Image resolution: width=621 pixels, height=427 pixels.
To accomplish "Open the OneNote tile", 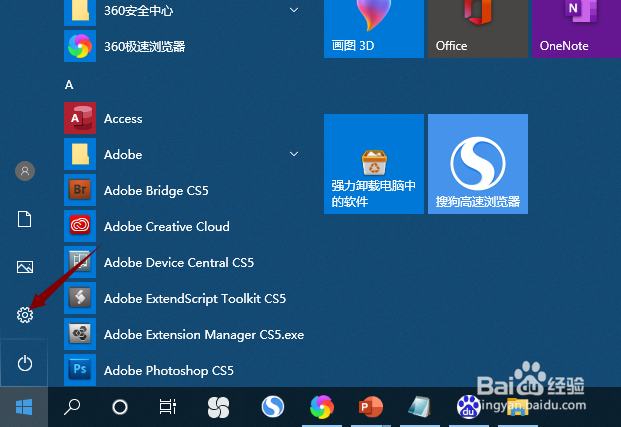I will coord(576,29).
